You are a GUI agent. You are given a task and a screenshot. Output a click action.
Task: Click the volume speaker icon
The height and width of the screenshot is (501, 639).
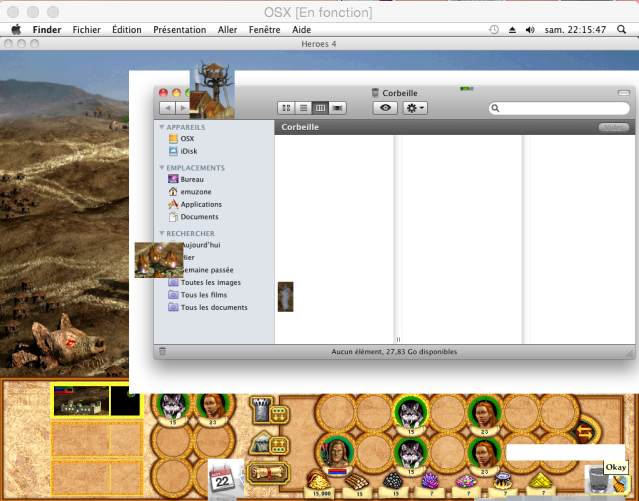pos(530,30)
